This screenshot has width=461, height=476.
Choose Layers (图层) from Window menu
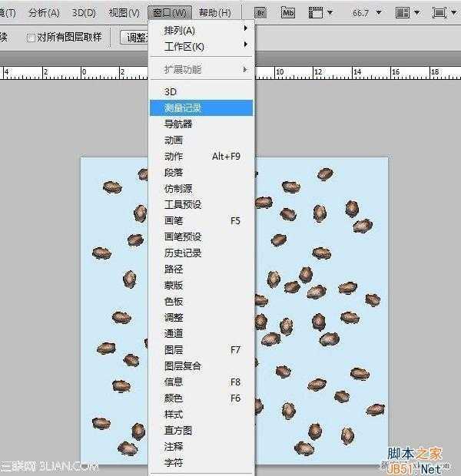[174, 349]
